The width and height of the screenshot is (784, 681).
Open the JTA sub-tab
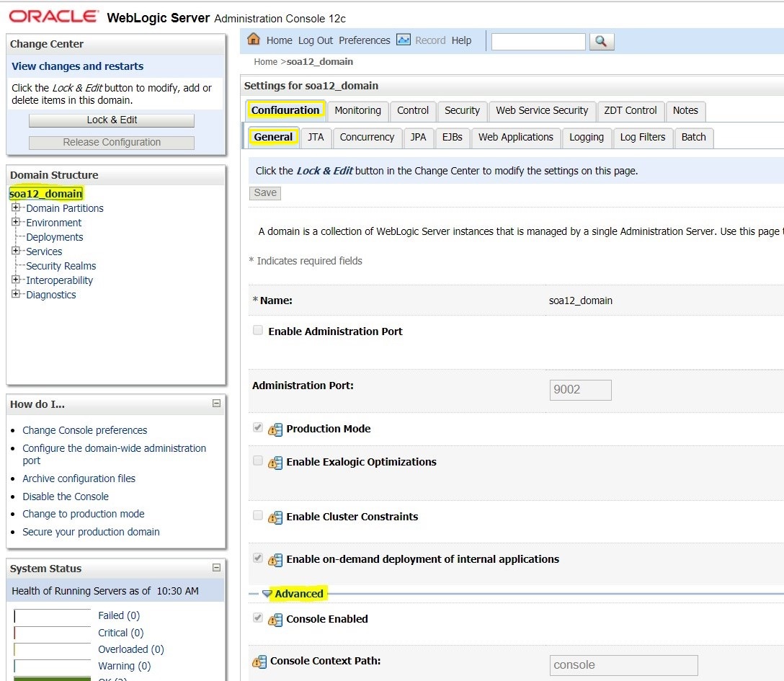pos(316,138)
